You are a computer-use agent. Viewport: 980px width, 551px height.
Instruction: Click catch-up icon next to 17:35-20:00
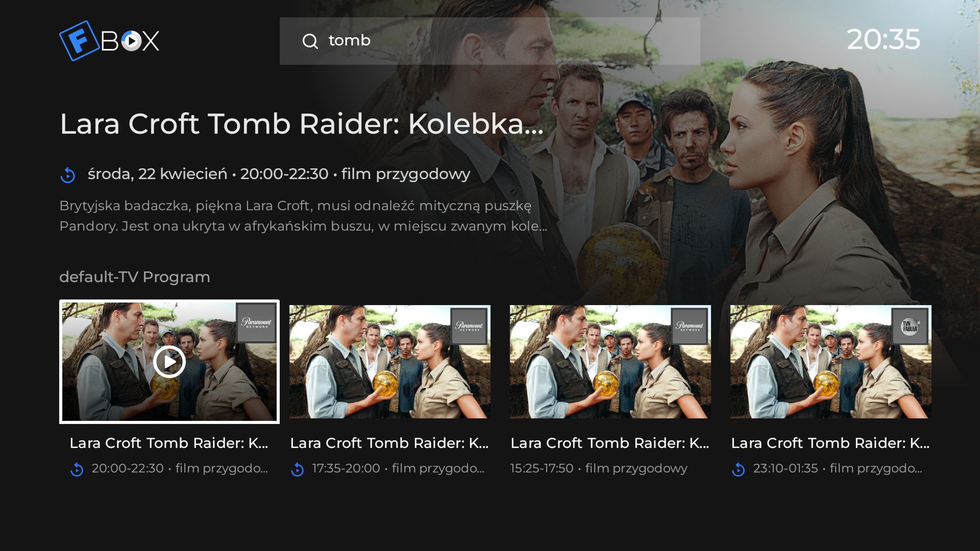(x=298, y=469)
